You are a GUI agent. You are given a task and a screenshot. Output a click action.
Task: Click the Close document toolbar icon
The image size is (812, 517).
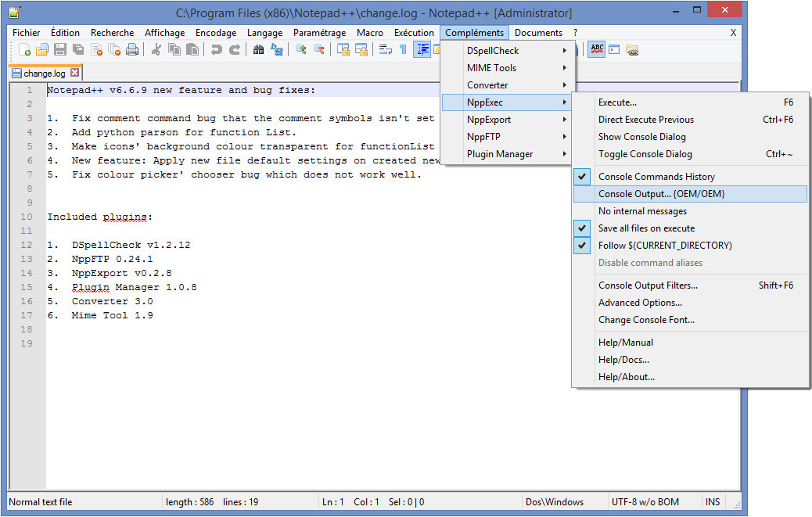96,50
